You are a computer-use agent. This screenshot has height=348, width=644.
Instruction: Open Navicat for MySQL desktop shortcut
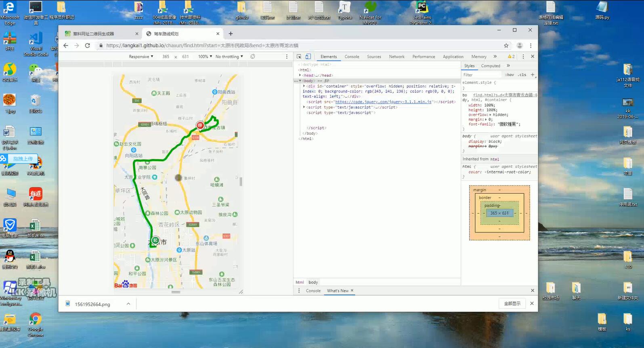(x=370, y=13)
